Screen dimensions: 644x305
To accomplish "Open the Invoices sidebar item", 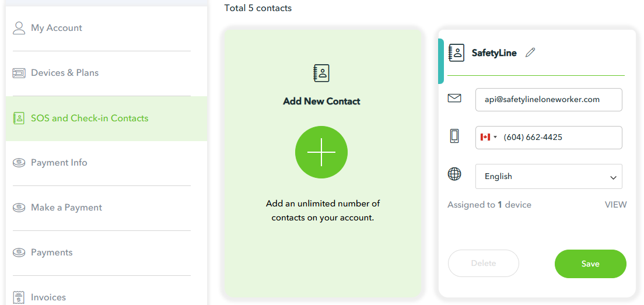I will tap(48, 297).
